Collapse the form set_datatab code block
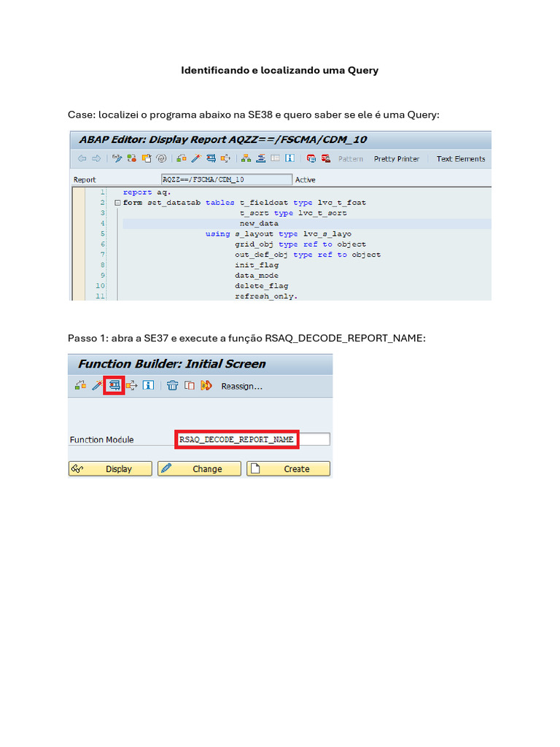The height and width of the screenshot is (747, 560). (117, 203)
